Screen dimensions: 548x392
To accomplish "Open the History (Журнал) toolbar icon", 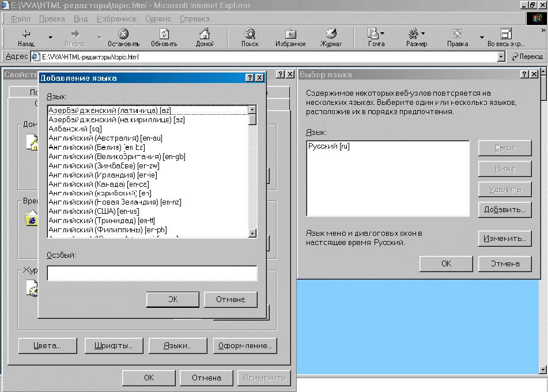I will (331, 34).
